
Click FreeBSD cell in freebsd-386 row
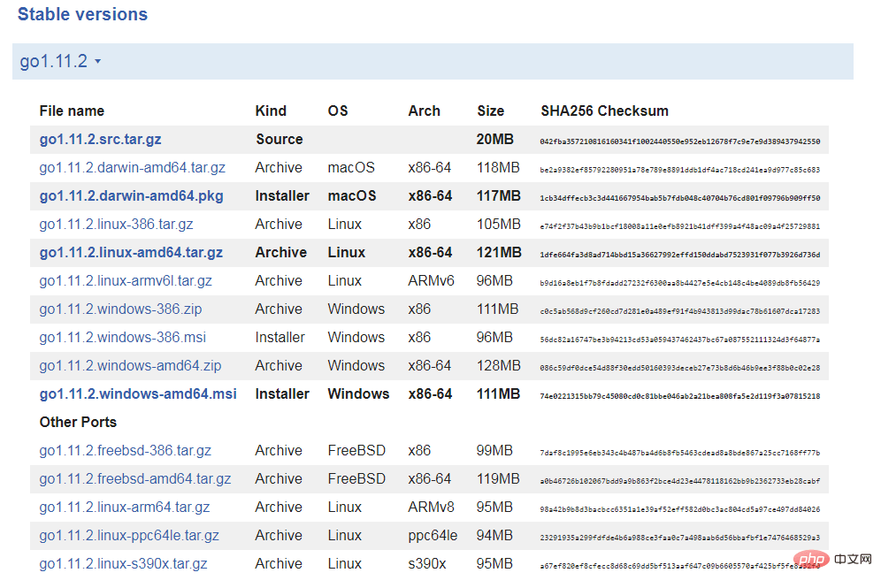pyautogui.click(x=356, y=450)
